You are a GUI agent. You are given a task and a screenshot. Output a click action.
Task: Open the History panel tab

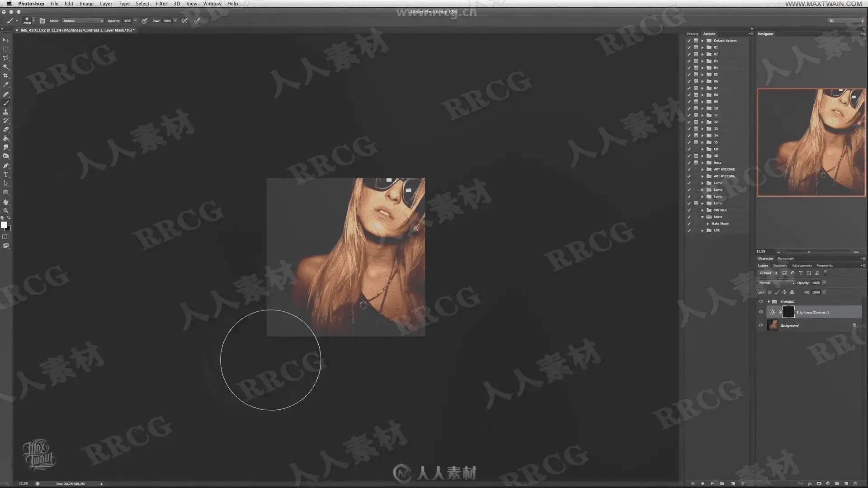tap(693, 34)
